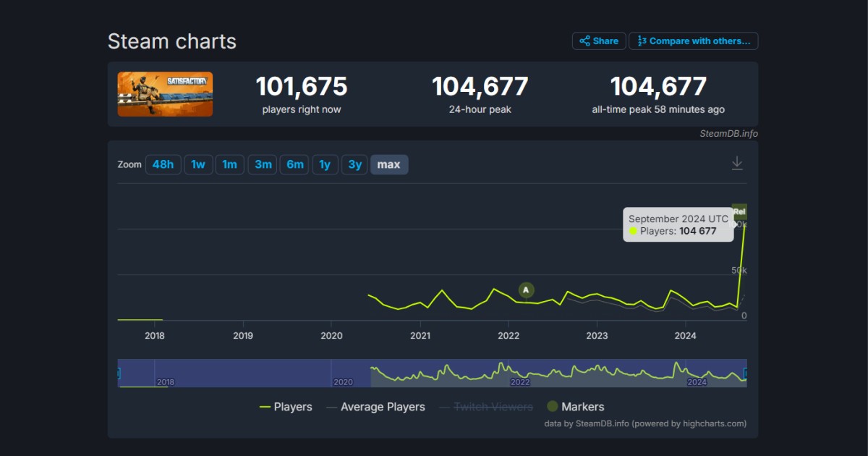Click the Share button

pos(599,41)
